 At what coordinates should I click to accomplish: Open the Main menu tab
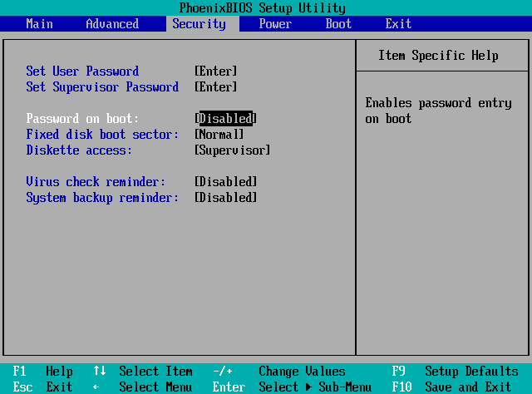click(x=39, y=24)
